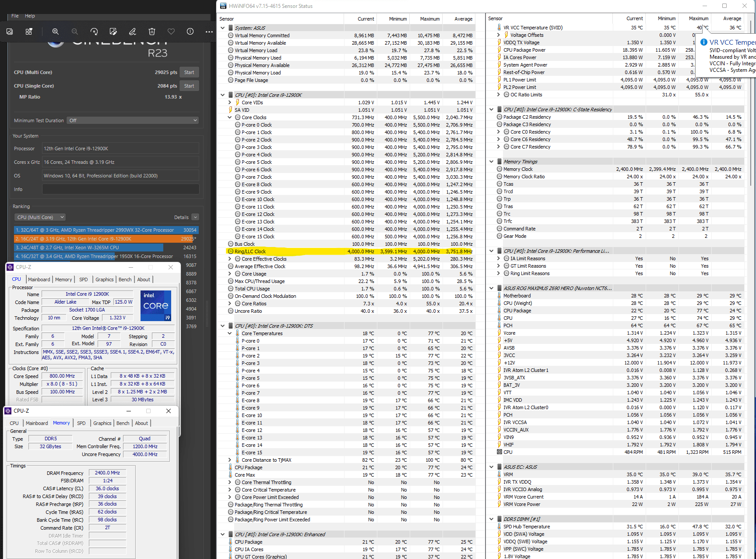Screen dimensions: 756x559
Task: Select the Threadripper 2990WX ranking row
Action: tap(106, 230)
